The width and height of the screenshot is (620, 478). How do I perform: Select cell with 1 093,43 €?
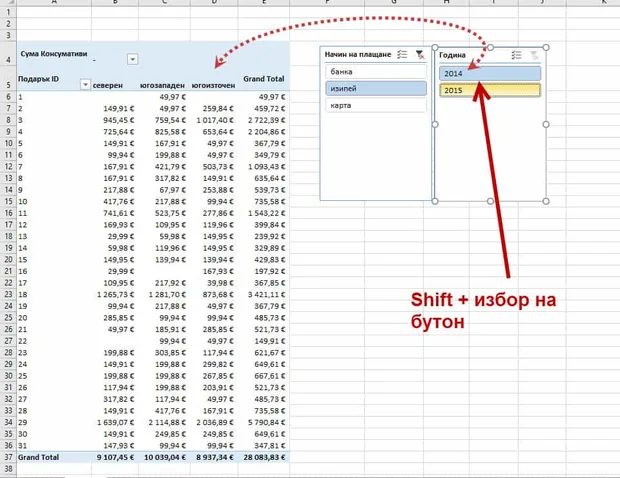(264, 167)
